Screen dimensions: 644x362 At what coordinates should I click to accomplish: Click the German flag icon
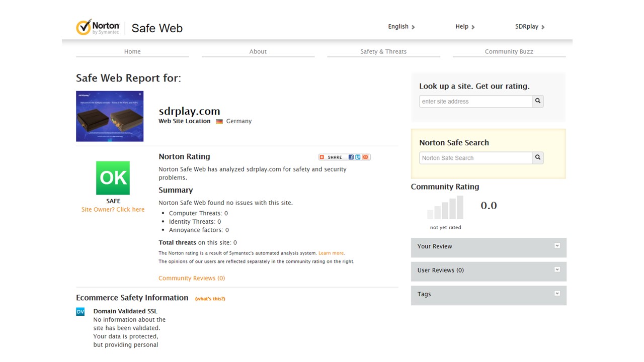pos(219,122)
